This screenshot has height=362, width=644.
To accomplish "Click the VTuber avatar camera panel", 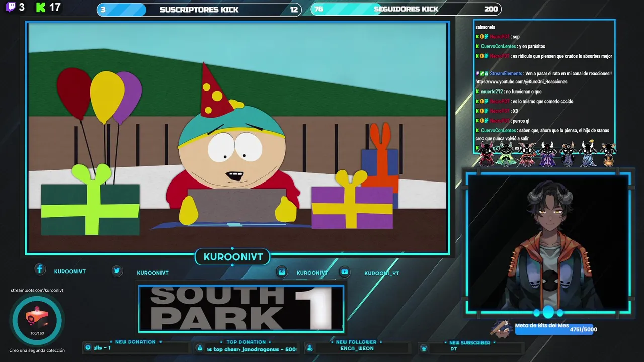I will pos(548,243).
